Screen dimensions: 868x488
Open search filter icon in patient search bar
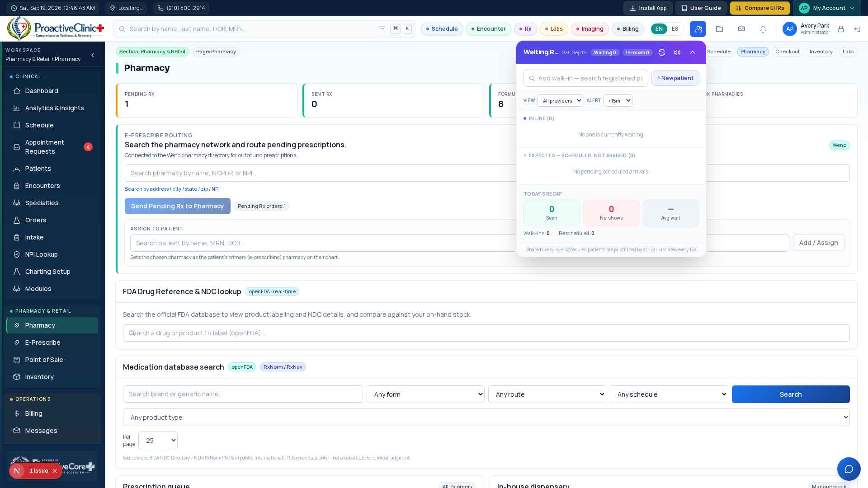tap(382, 29)
